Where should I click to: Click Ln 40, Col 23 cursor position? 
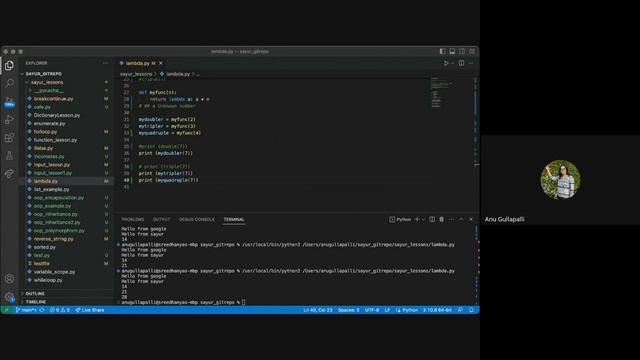point(318,310)
